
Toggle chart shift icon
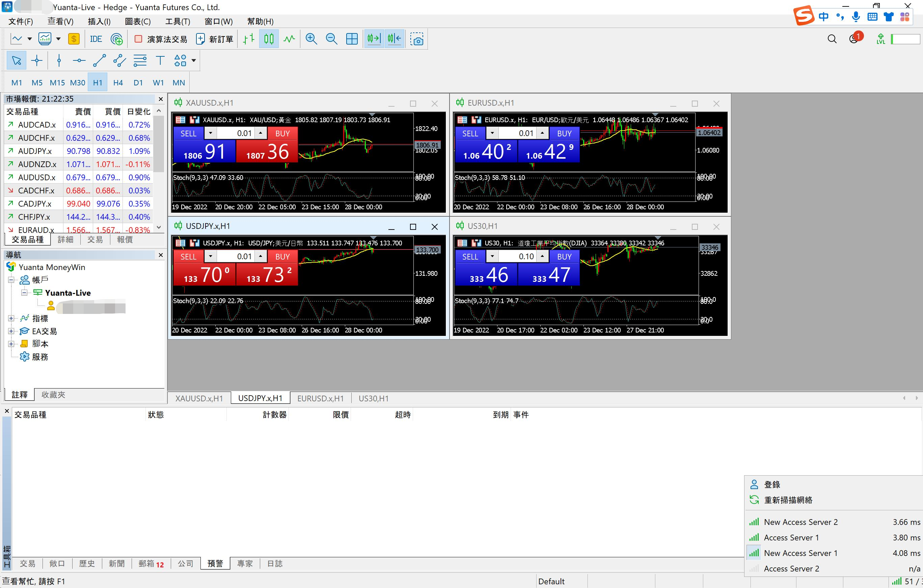pos(395,39)
